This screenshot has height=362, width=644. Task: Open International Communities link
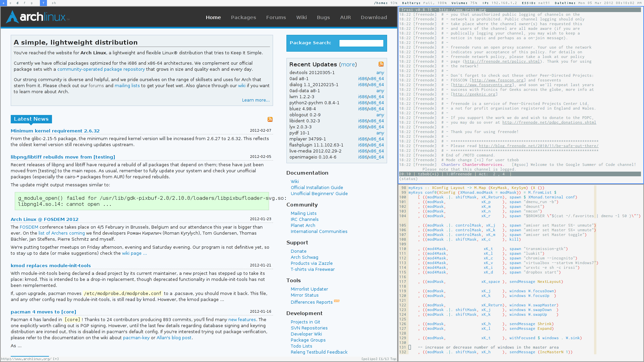(319, 232)
